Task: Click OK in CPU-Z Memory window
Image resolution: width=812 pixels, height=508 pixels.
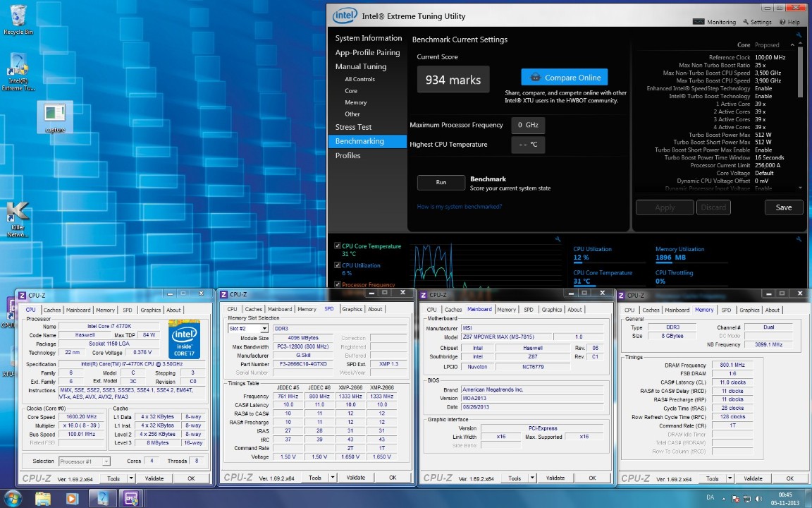Action: (789, 478)
